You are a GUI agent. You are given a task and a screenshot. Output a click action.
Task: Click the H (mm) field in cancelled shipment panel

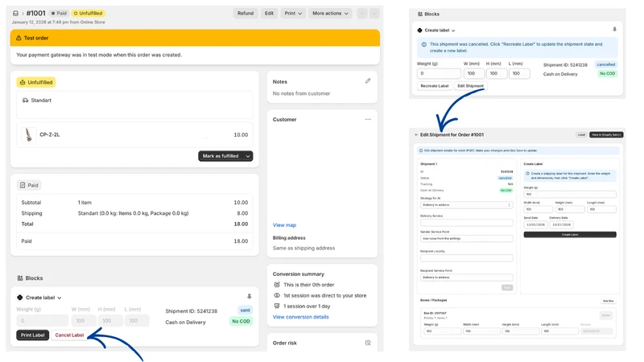pos(497,73)
